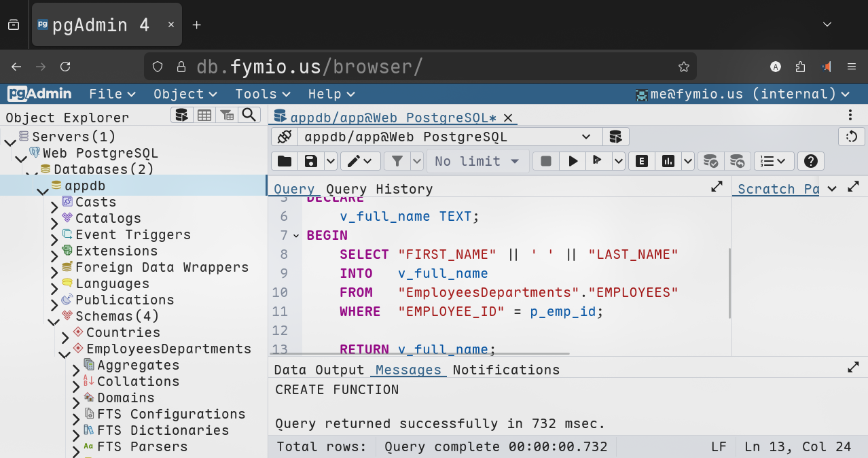Click the browser address bar
Viewport: 868px width, 458px height.
421,67
